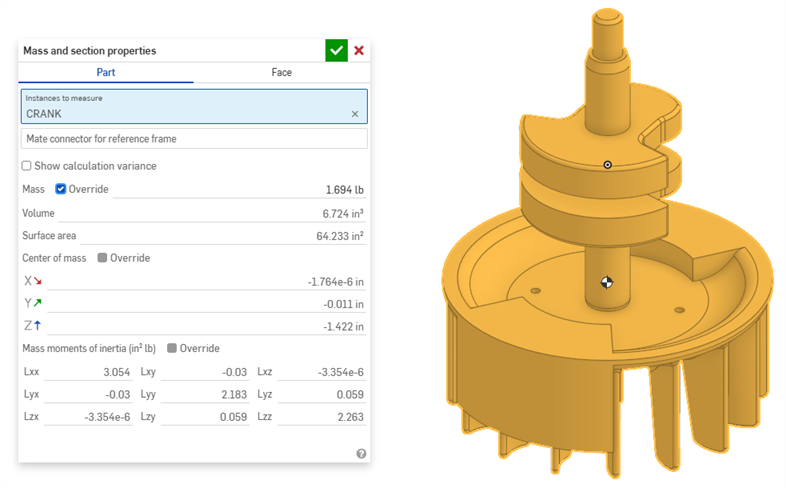786x488 pixels.
Task: Switch to the Face tab
Action: click(281, 73)
